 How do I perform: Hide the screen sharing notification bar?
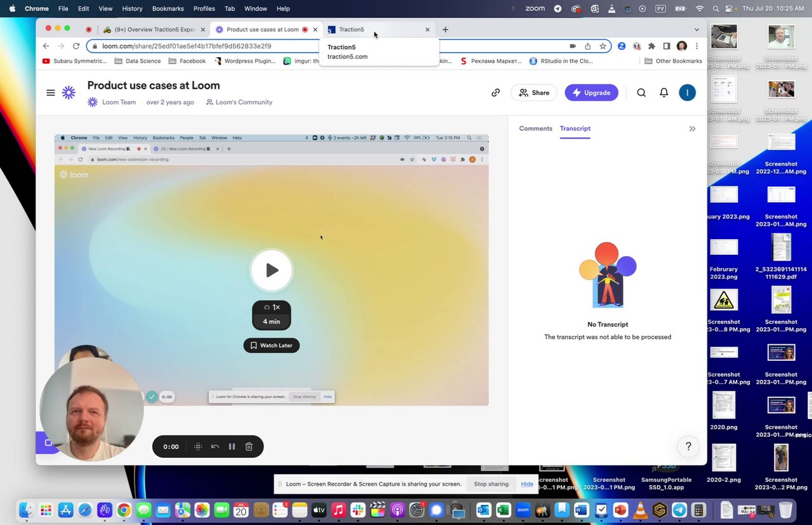[527, 484]
